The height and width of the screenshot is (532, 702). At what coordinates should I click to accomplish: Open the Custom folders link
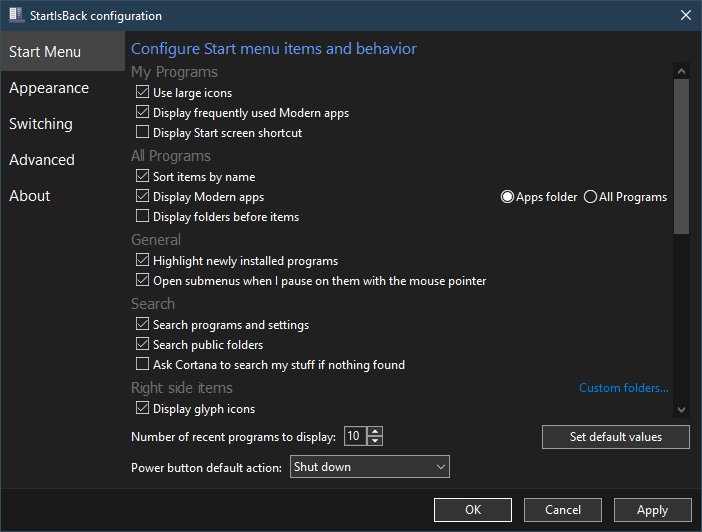[624, 388]
